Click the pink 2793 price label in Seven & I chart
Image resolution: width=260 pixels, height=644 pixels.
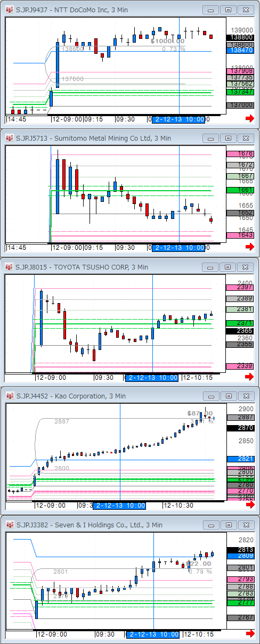tap(240, 579)
